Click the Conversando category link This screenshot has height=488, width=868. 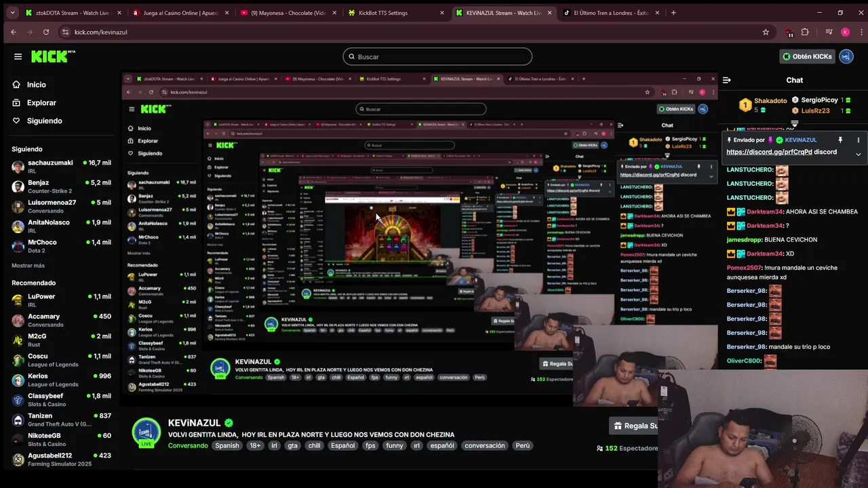pyautogui.click(x=188, y=445)
